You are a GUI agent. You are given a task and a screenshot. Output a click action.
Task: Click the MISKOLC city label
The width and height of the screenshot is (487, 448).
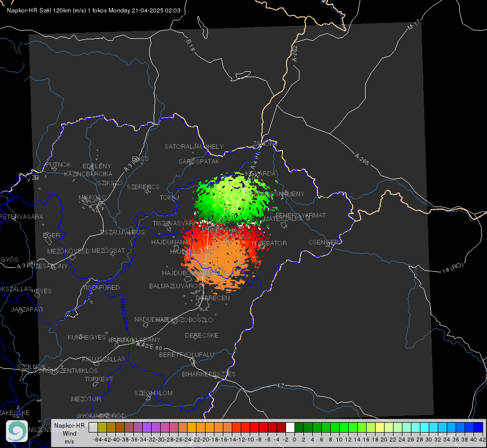[92, 198]
